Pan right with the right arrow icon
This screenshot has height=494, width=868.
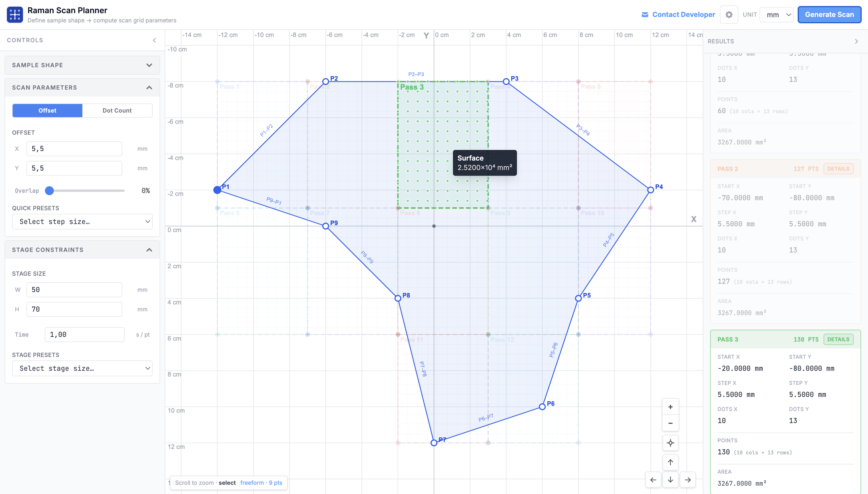(x=688, y=480)
